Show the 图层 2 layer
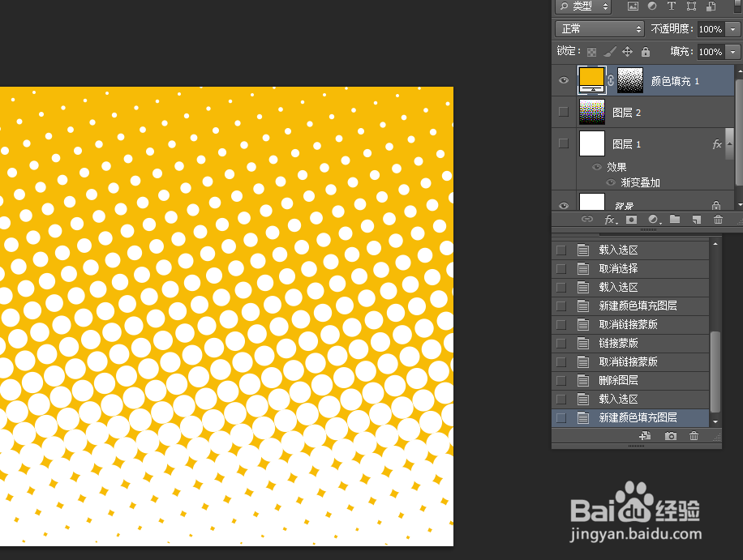743x560 pixels. (x=564, y=112)
